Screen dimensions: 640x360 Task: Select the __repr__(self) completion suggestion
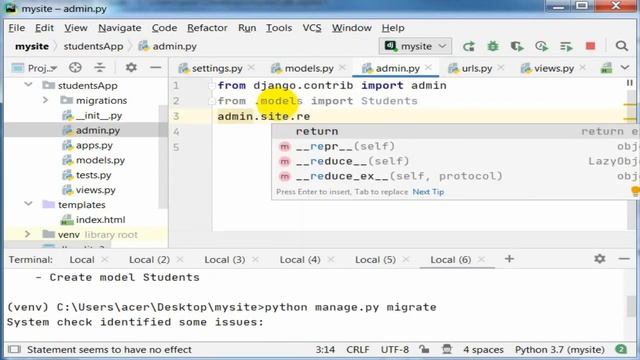coord(456,146)
